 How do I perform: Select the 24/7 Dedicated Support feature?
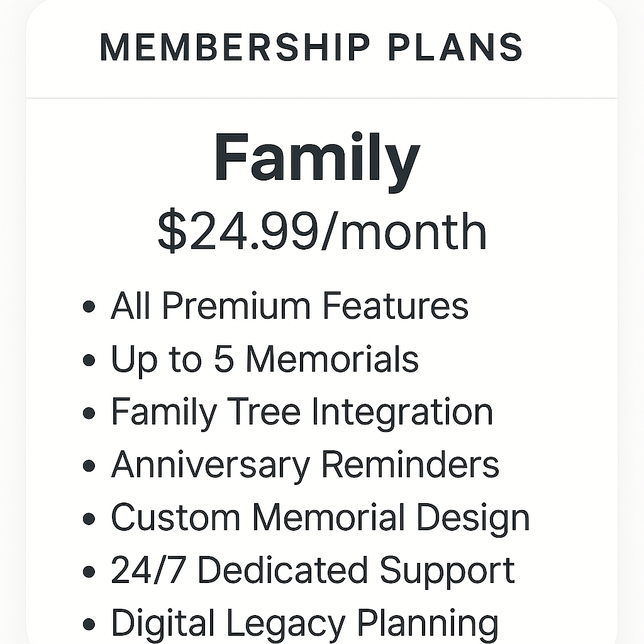pyautogui.click(x=313, y=570)
